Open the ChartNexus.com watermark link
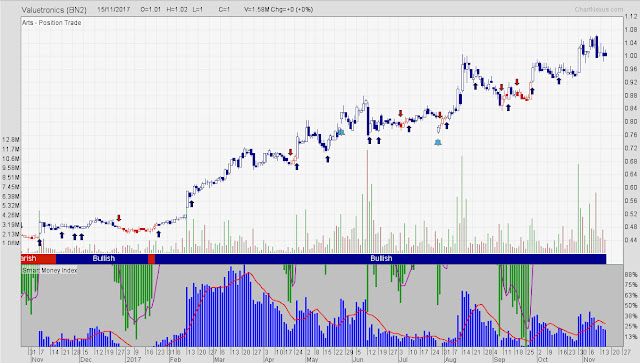Image resolution: width=640 pixels, height=363 pixels. (x=599, y=9)
